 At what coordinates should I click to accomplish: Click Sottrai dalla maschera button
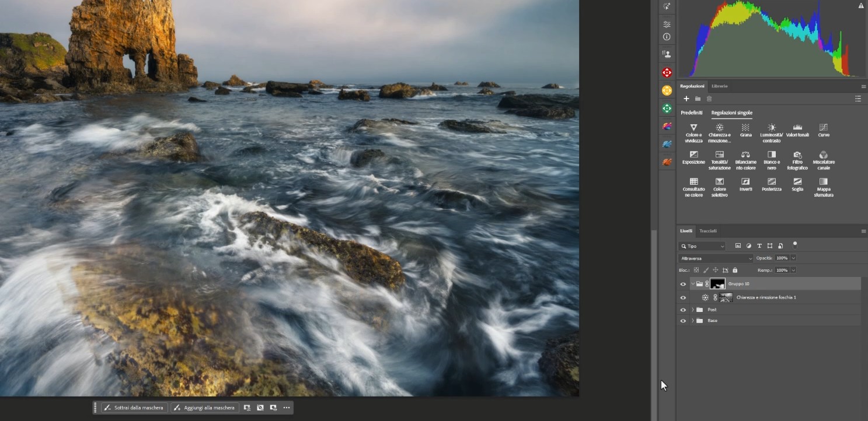[134, 408]
